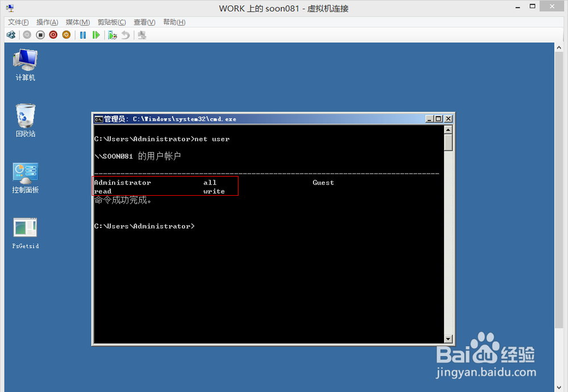Open the 帮助(H) menu
This screenshot has width=568, height=392.
(174, 22)
